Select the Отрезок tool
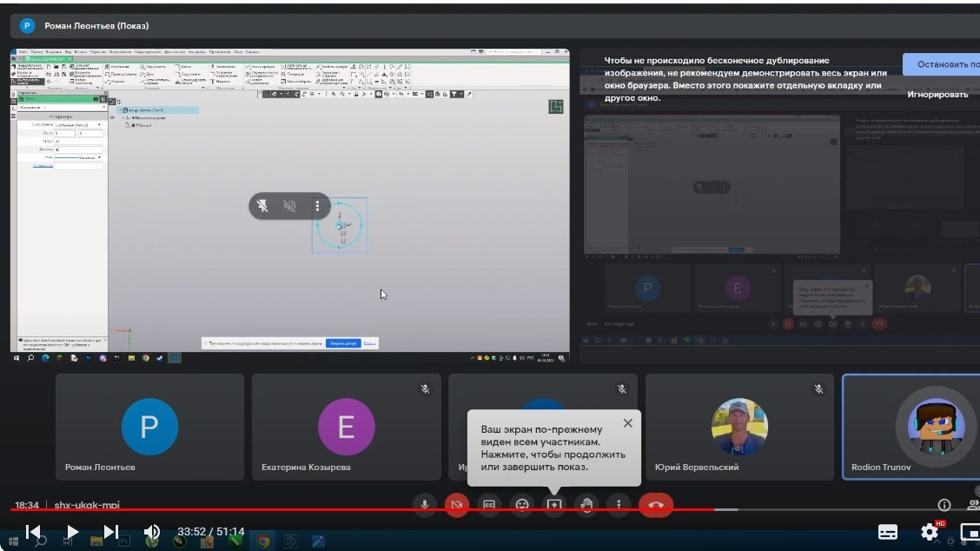980x551 pixels. coord(115,82)
